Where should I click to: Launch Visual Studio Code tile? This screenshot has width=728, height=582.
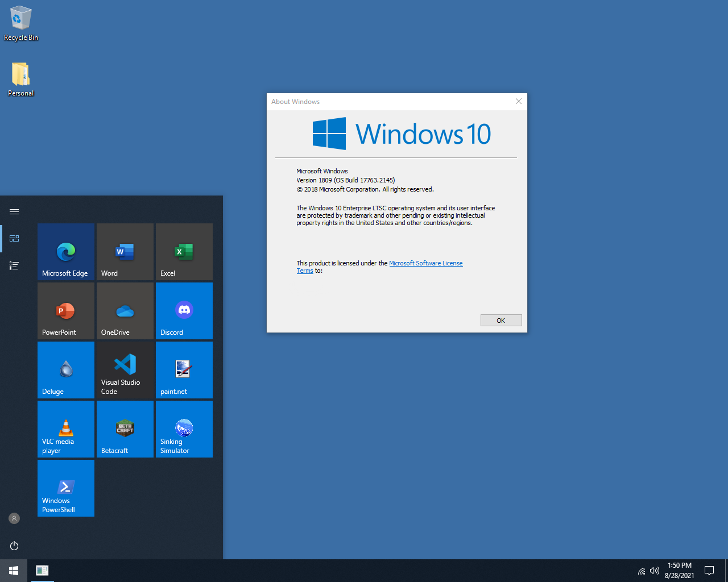pos(125,369)
